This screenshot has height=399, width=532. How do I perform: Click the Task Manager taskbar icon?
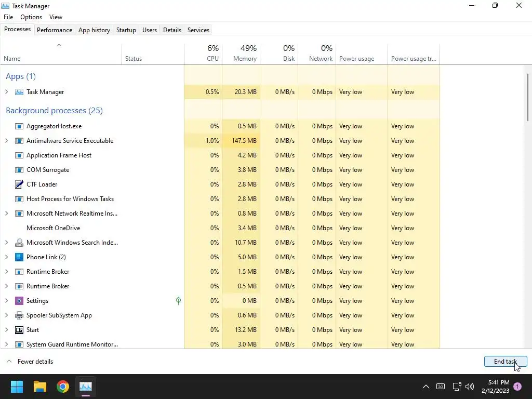86,387
